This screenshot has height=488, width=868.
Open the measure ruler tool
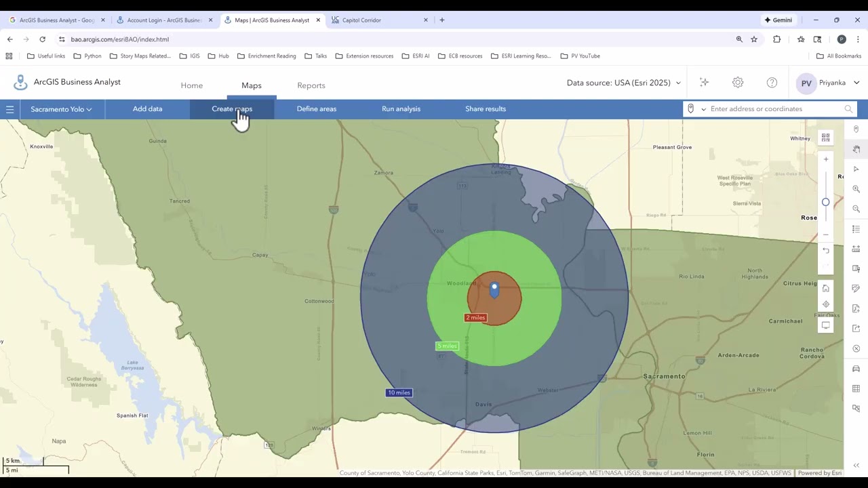(856, 249)
